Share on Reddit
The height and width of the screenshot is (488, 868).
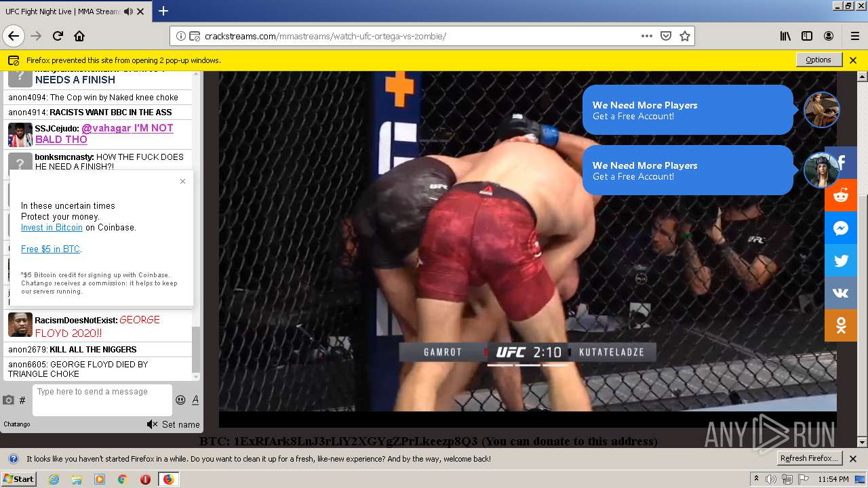[841, 196]
